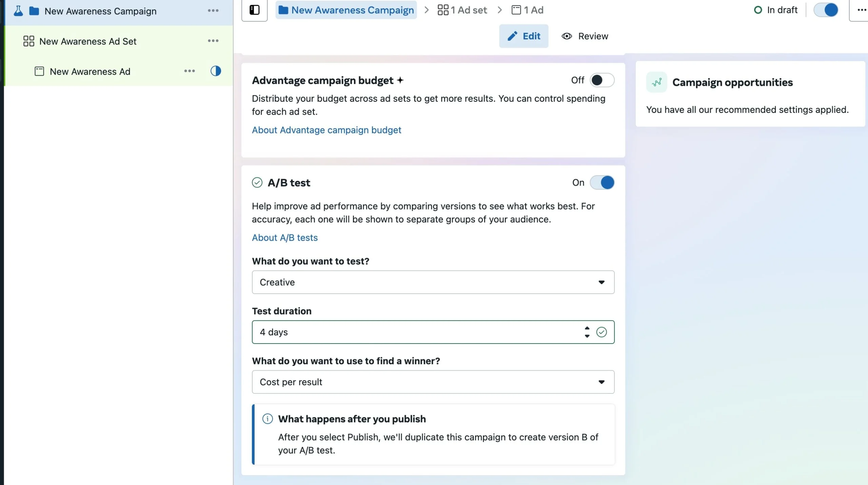Image resolution: width=868 pixels, height=485 pixels.
Task: Open the What do you want to test dropdown
Action: click(x=433, y=283)
